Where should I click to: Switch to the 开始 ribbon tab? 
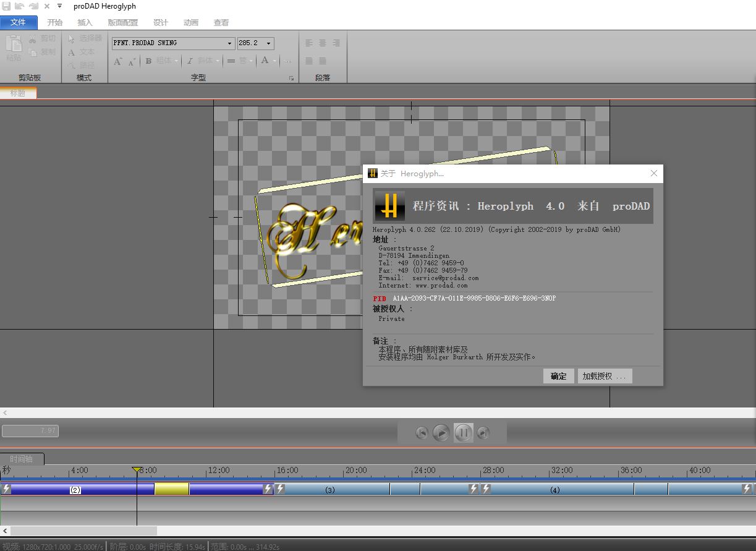click(55, 22)
